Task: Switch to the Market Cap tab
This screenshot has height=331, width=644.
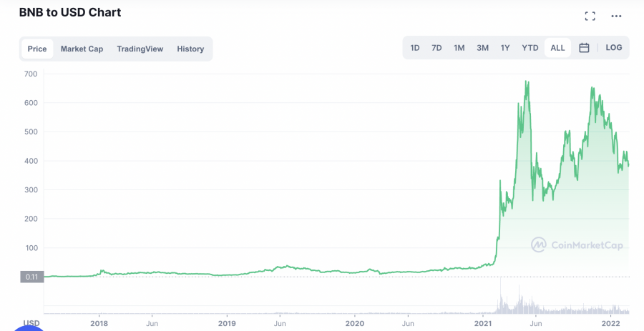Action: [x=82, y=49]
